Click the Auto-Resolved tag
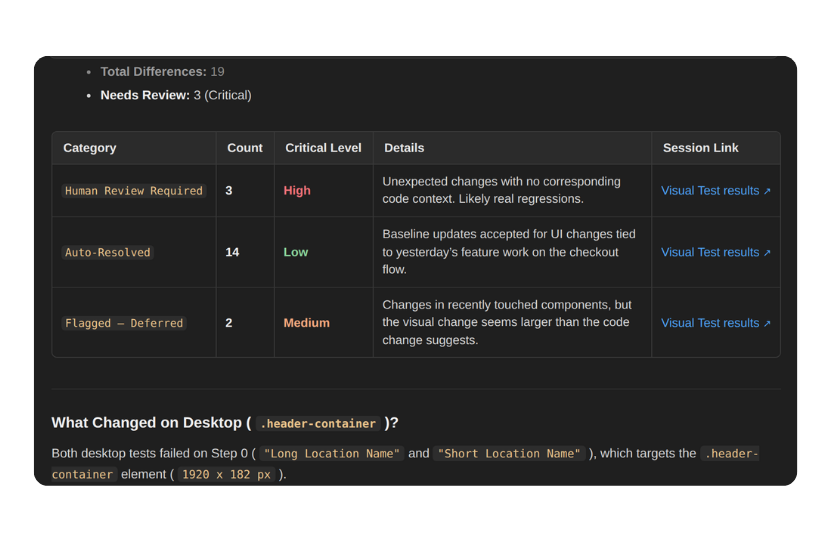Image resolution: width=831 pixels, height=542 pixels. (108, 252)
